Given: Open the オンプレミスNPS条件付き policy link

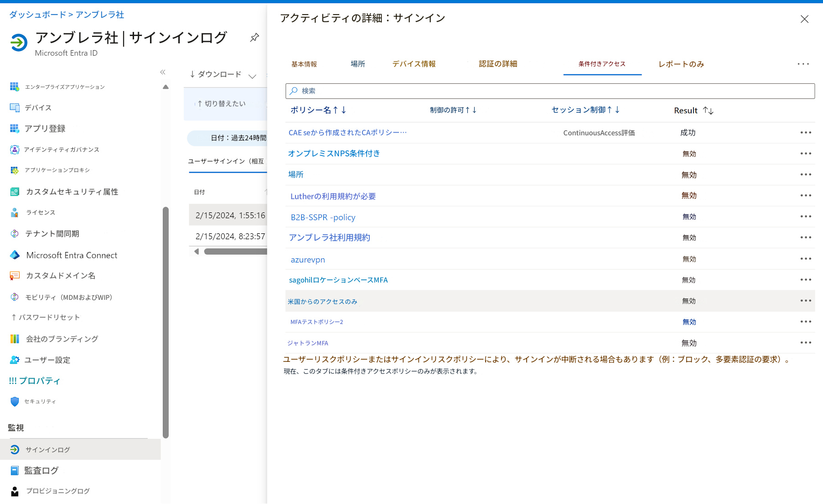Looking at the screenshot, I should (334, 154).
